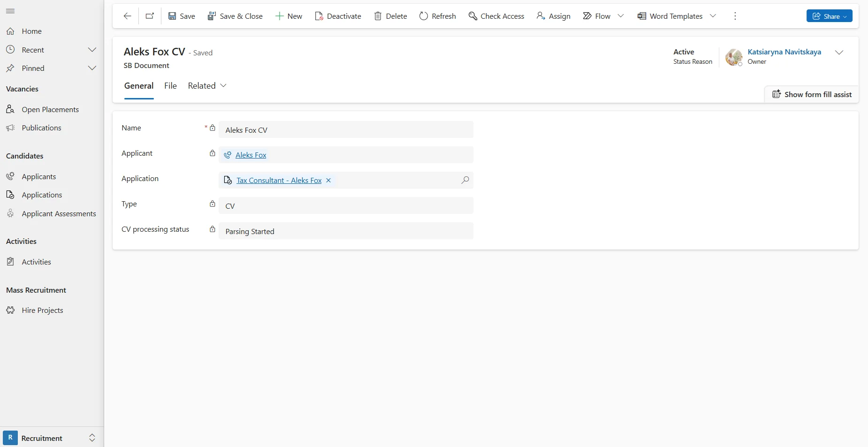Click the search icon in Application field

click(x=465, y=180)
